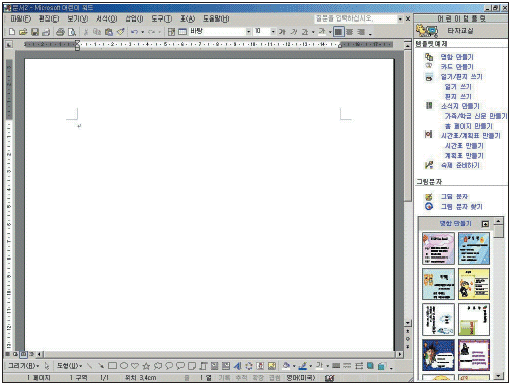Click the Save floppy disk icon
510x384 pixels.
tap(35, 32)
